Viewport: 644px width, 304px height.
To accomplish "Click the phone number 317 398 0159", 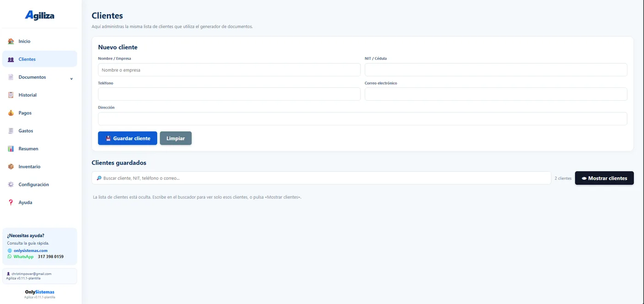I will coord(51,257).
